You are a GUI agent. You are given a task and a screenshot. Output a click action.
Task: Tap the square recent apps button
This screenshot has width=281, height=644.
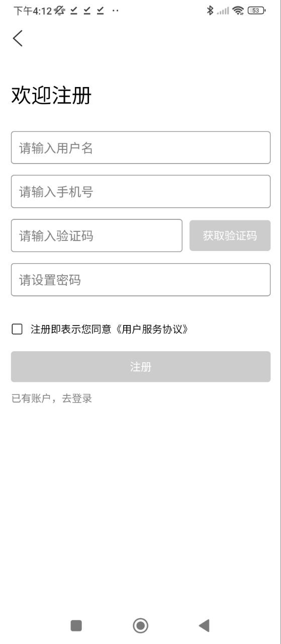click(x=76, y=625)
